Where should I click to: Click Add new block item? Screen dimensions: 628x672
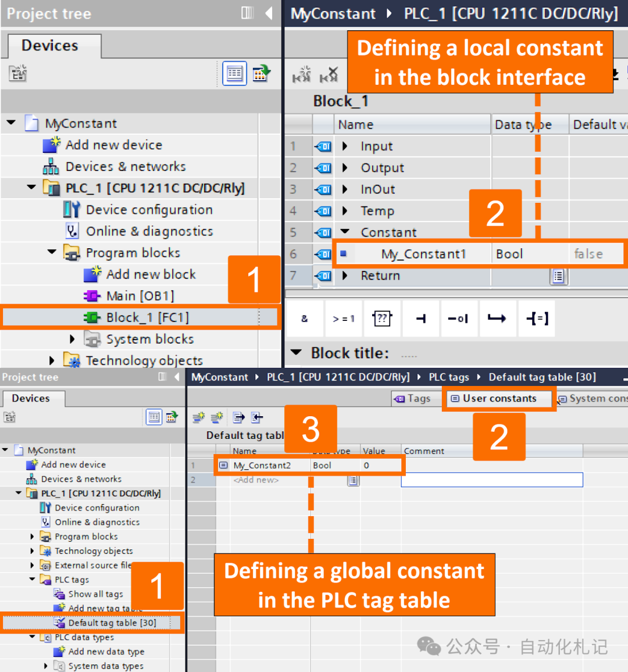click(151, 274)
